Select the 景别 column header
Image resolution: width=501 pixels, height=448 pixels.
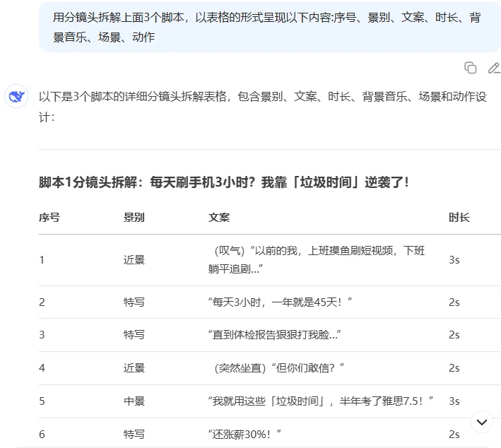(x=134, y=218)
